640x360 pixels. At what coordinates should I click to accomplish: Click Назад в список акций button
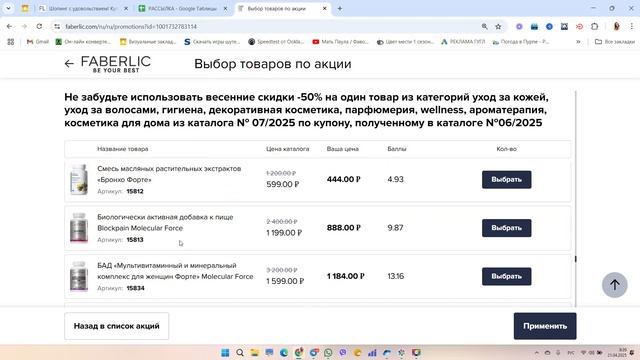[116, 326]
